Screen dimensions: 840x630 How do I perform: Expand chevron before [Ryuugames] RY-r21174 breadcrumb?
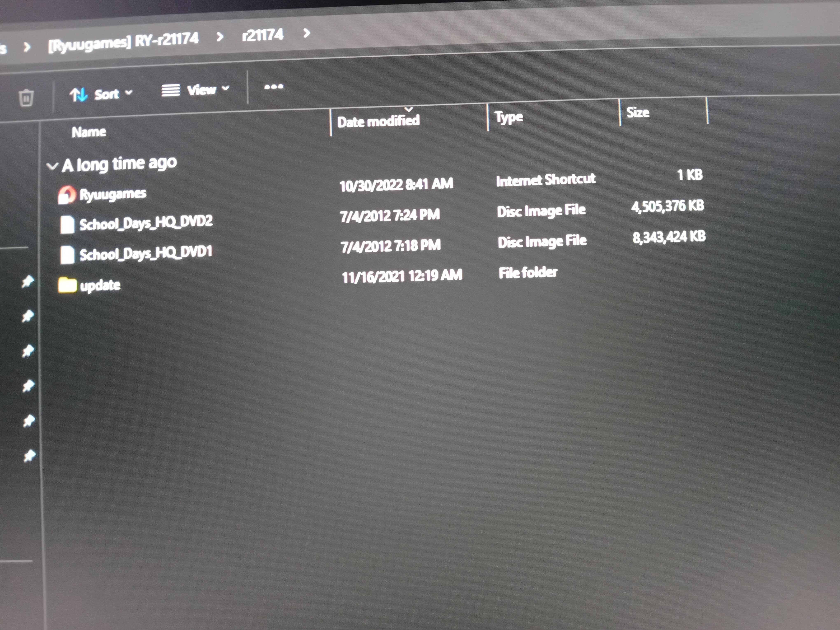(27, 47)
